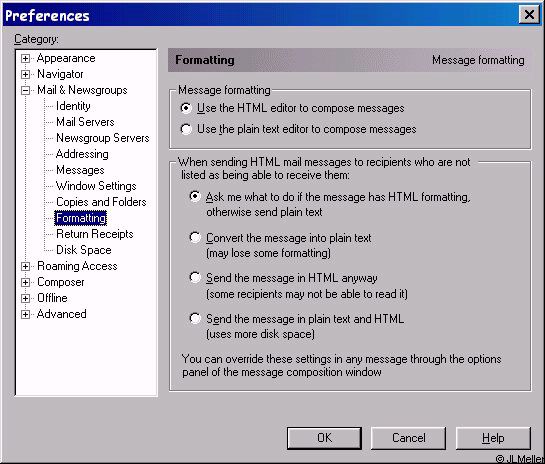
Task: Open the Identity preferences page
Action: point(73,106)
